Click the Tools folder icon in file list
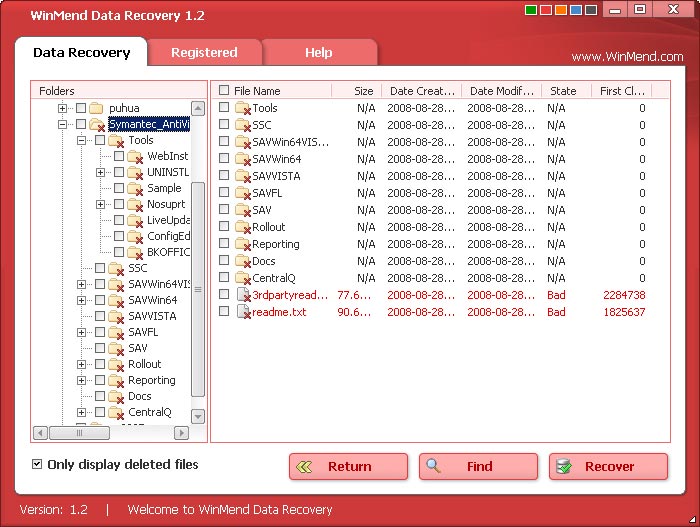 pyautogui.click(x=243, y=108)
